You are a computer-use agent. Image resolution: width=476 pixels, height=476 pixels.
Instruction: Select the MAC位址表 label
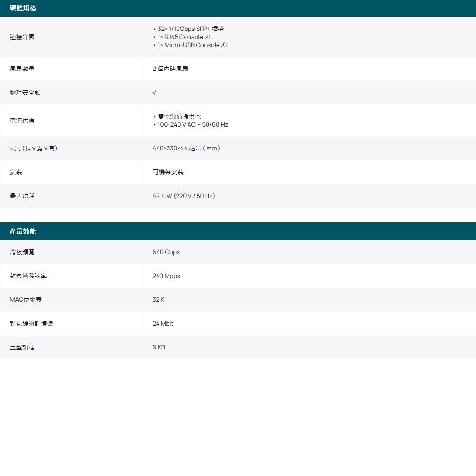[26, 299]
